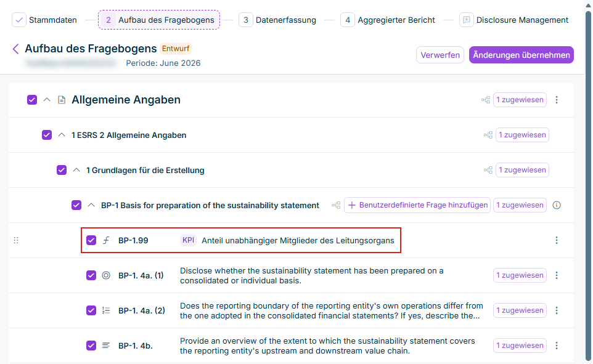
Task: Uncheck the BP-1. 4a. (2) checkbox
Action: click(91, 310)
